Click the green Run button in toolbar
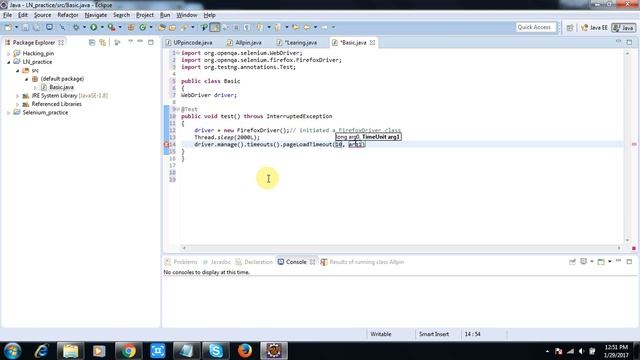Viewport: 640px width, 360px height. [93, 27]
